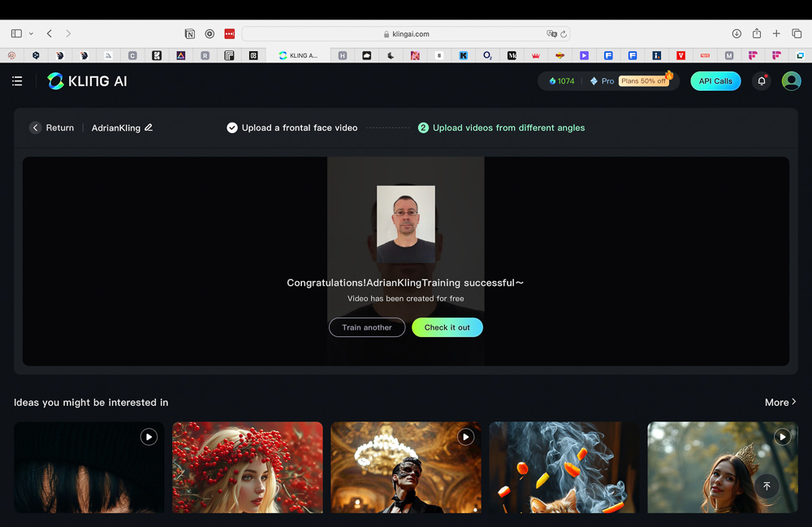The width and height of the screenshot is (812, 527).
Task: Show tab overview
Action: point(797,33)
